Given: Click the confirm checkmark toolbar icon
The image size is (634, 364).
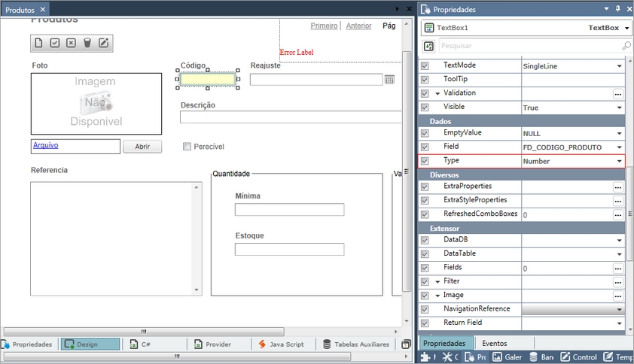Looking at the screenshot, I should 55,43.
